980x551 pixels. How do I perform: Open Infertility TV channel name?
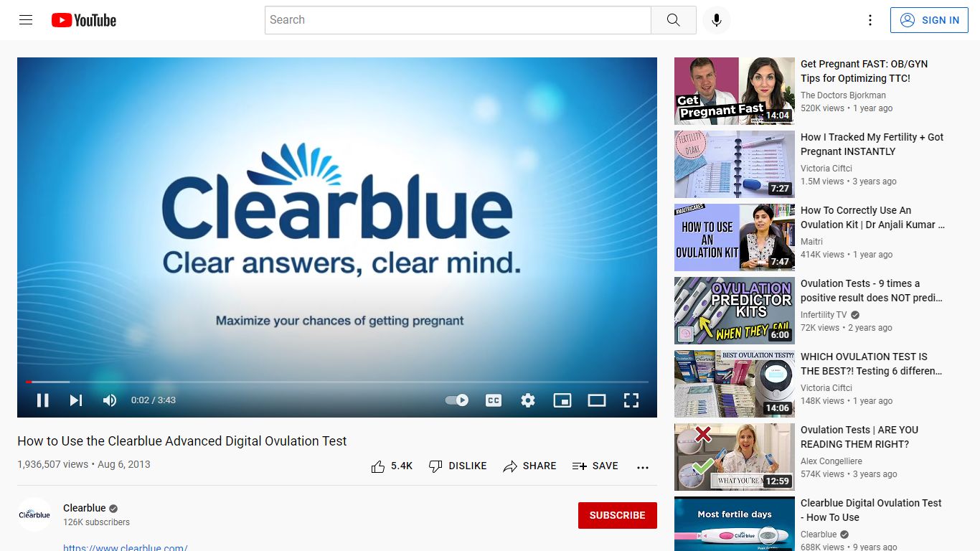point(824,315)
